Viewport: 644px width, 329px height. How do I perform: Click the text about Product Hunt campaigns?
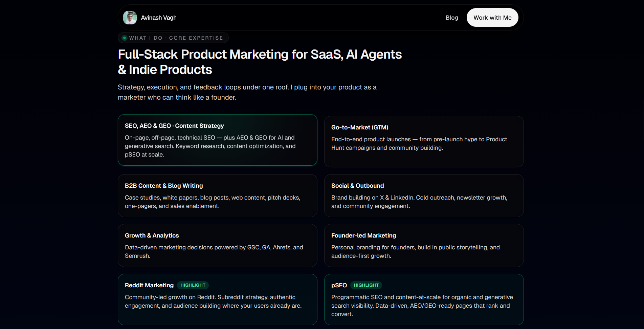[x=419, y=144]
